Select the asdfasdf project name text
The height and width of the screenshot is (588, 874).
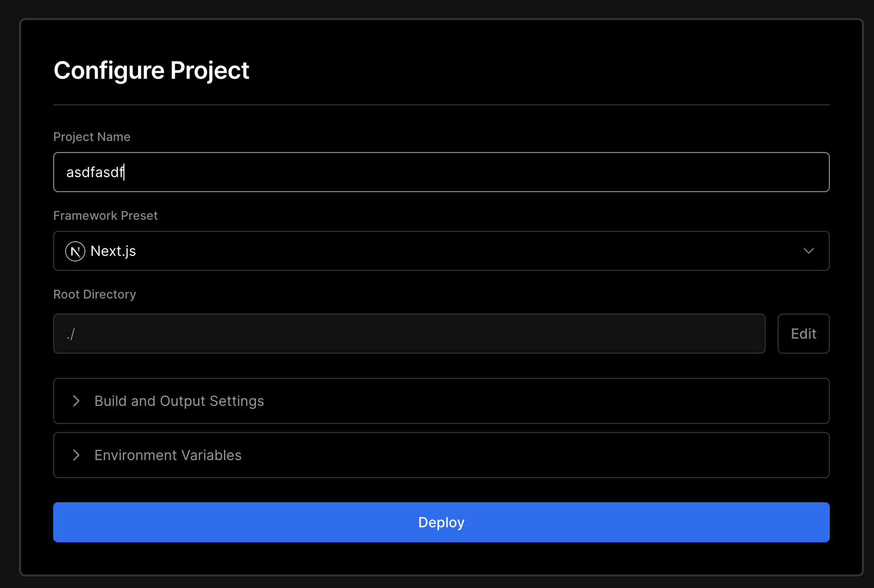[95, 172]
